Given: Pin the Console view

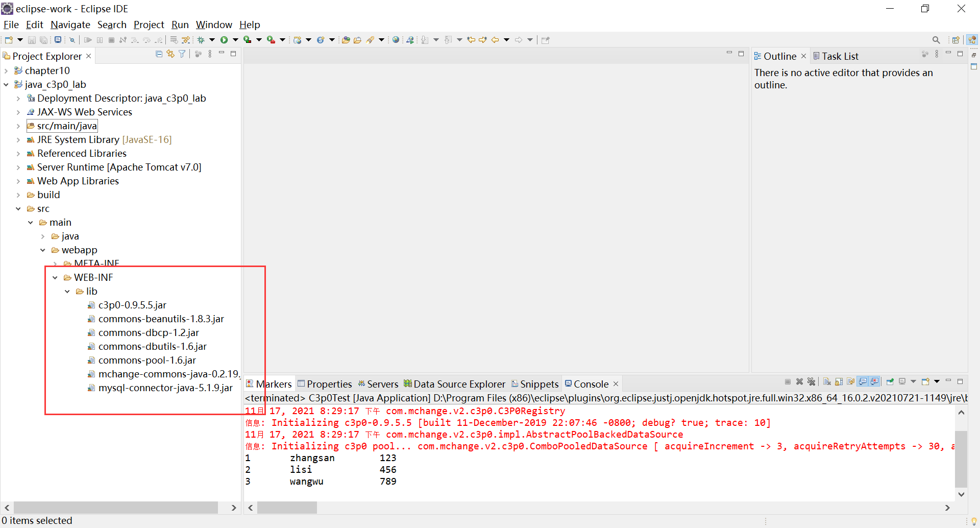Looking at the screenshot, I should 890,381.
